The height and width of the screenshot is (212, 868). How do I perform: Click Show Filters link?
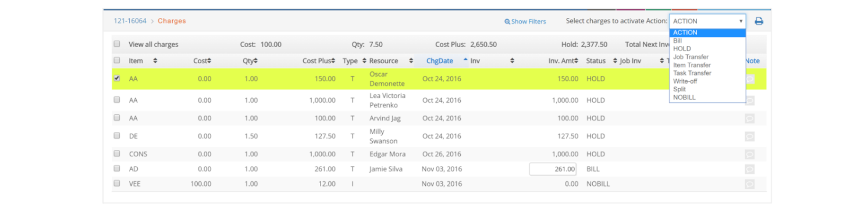[x=525, y=21]
